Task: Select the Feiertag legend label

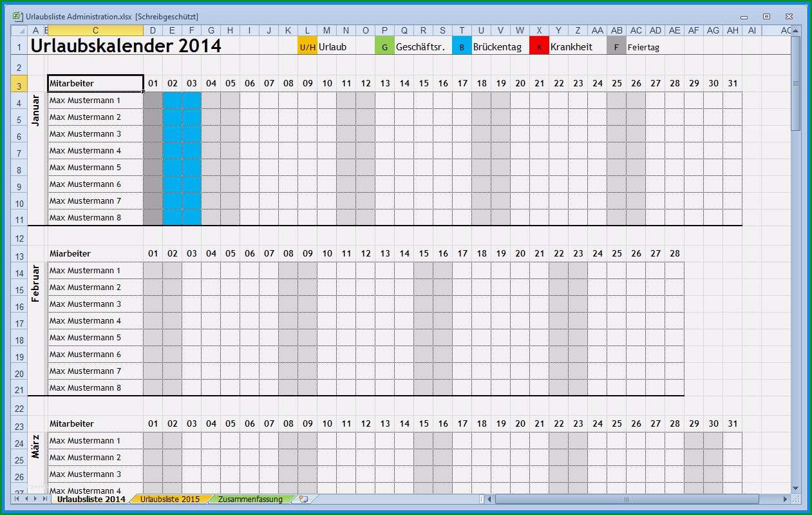Action: [x=643, y=47]
